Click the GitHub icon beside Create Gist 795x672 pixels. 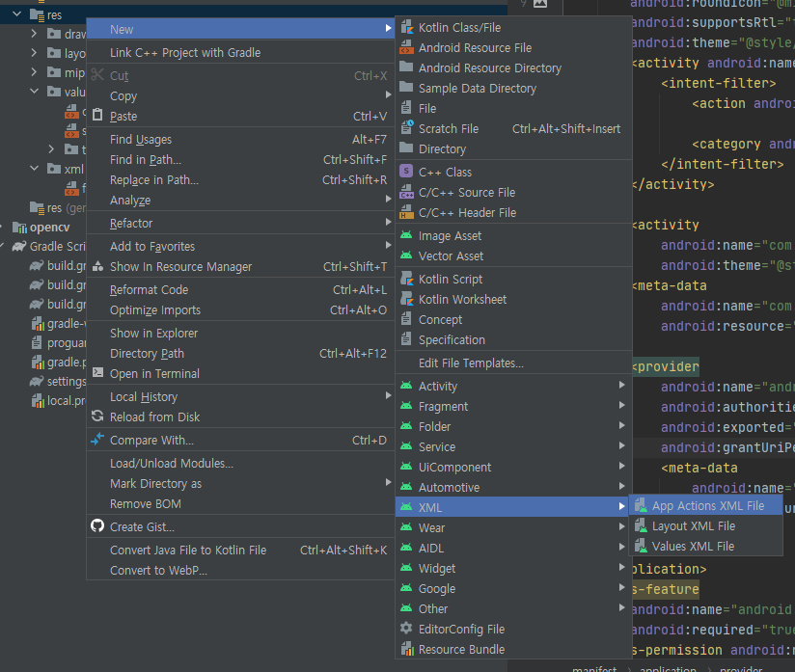click(x=97, y=526)
